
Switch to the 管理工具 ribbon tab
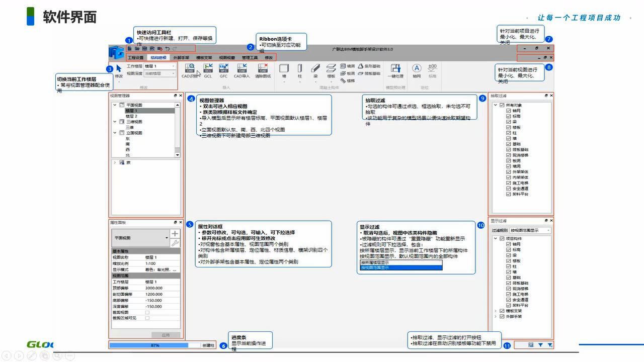point(250,58)
